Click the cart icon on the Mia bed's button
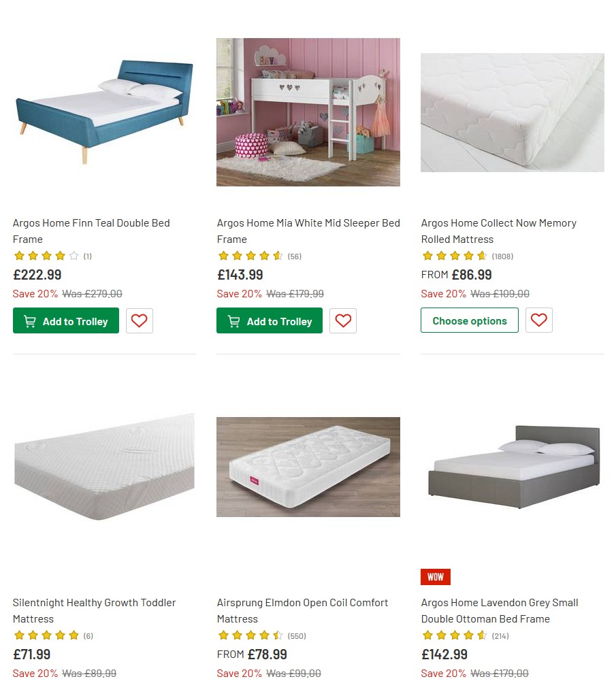Viewport: 616px width, 679px height. [x=233, y=320]
